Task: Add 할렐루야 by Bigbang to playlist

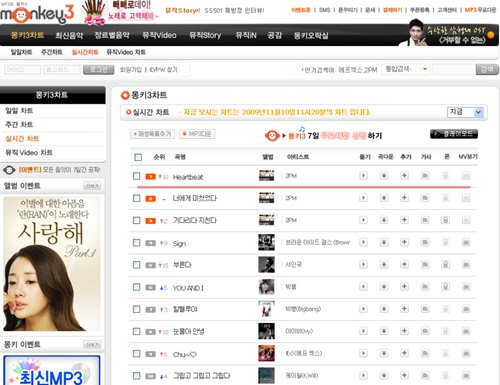Action: tap(404, 309)
